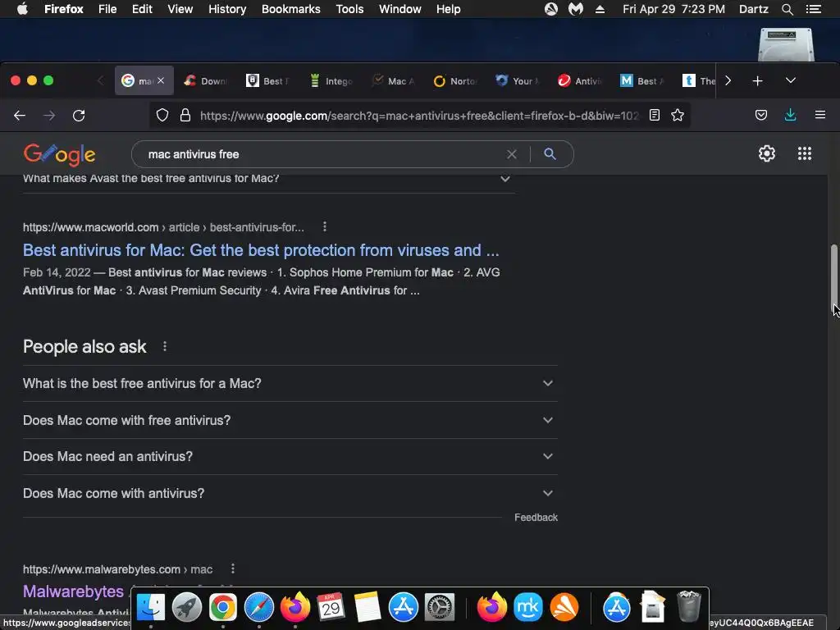Open Save to Pocket icon
Screen dimensions: 840x630
pyautogui.click(x=761, y=115)
